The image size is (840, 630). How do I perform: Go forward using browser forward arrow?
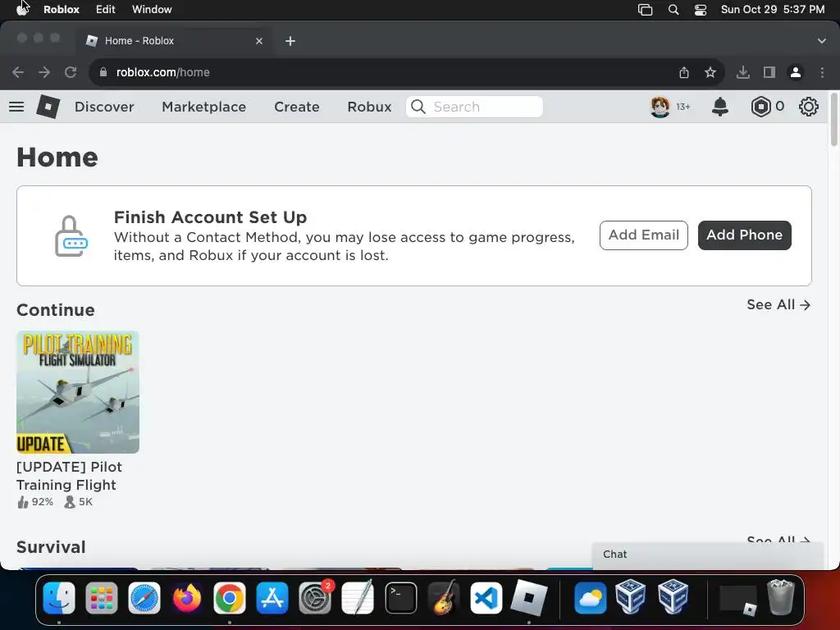(x=44, y=72)
